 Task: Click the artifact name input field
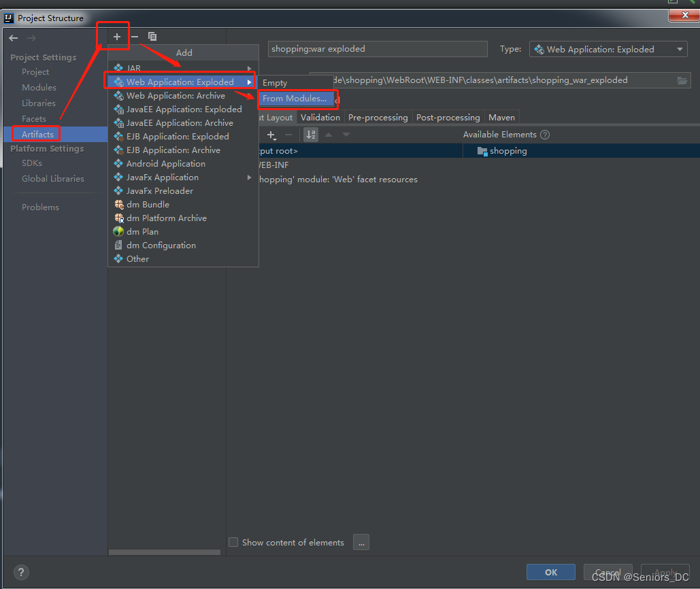(x=378, y=49)
